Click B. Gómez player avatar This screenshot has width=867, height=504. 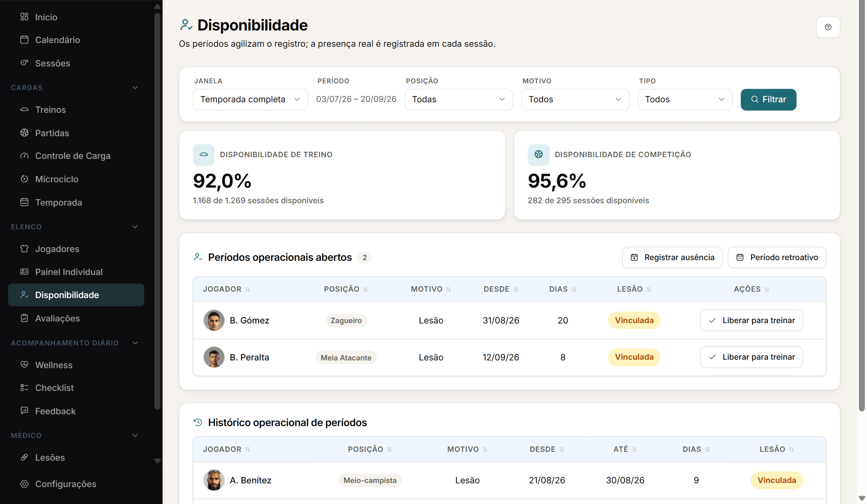(214, 320)
